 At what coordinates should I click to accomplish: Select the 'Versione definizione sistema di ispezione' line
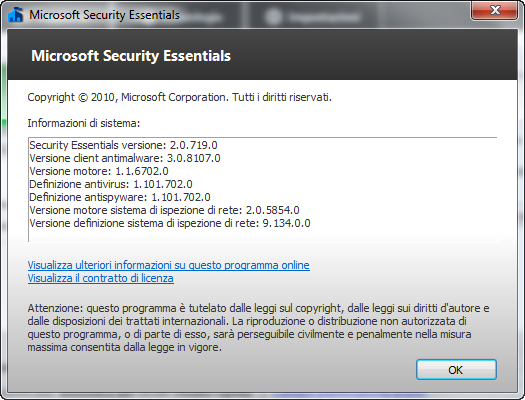coord(170,223)
